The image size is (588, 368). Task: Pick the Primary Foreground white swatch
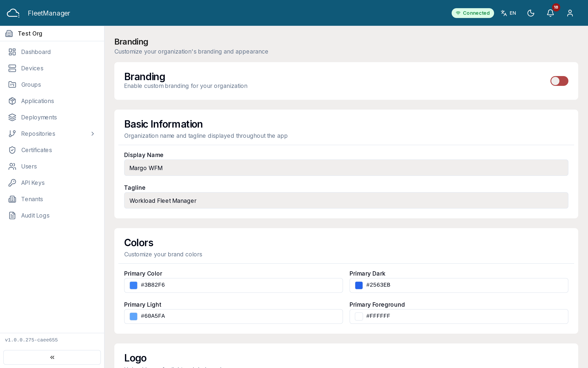click(359, 316)
